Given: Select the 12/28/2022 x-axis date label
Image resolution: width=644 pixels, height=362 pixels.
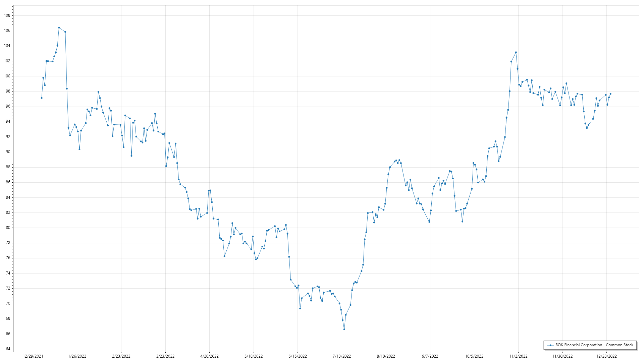Looking at the screenshot, I should click(606, 356).
